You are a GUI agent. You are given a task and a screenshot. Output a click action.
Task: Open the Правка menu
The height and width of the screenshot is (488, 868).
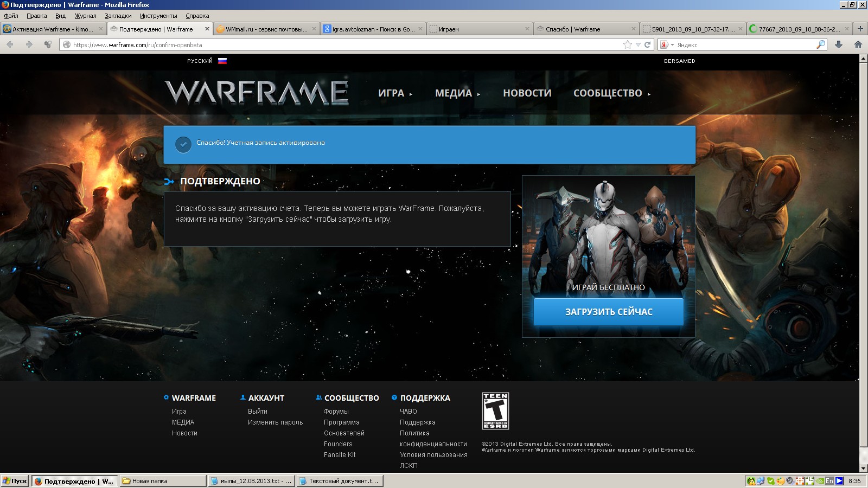pos(36,16)
